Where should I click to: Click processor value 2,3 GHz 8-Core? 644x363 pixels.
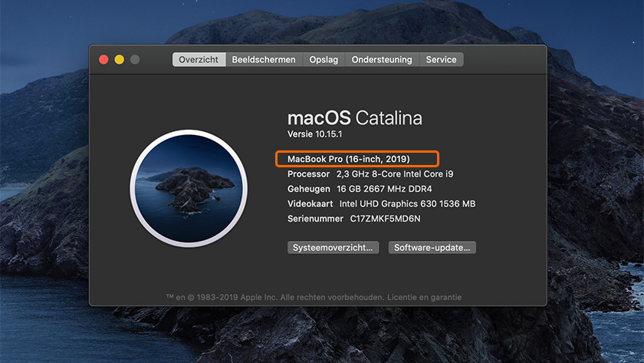(395, 174)
